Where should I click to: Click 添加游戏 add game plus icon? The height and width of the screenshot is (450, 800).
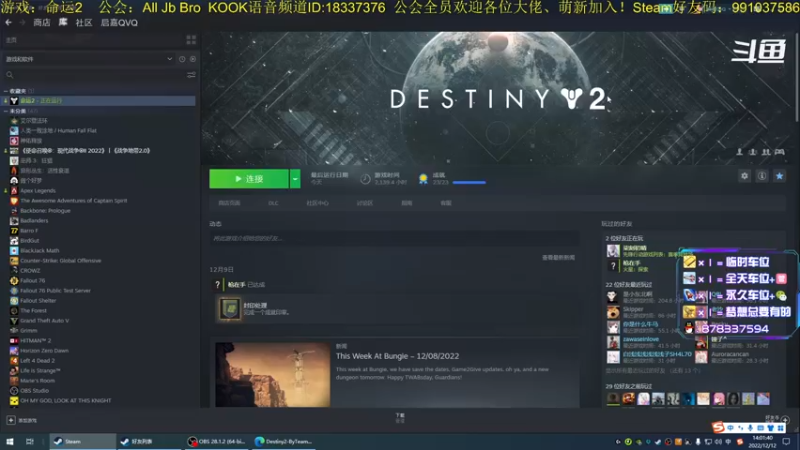pos(11,420)
